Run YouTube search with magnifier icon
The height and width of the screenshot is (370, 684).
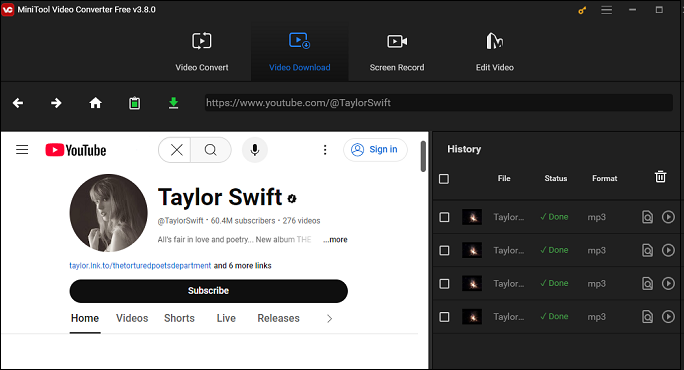[x=211, y=150]
